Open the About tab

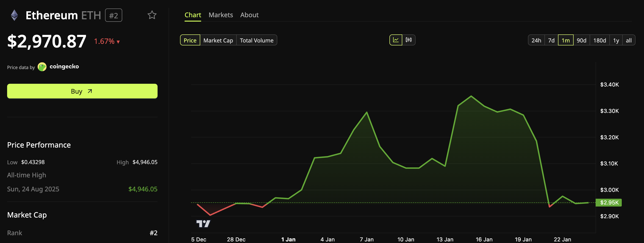tap(249, 15)
